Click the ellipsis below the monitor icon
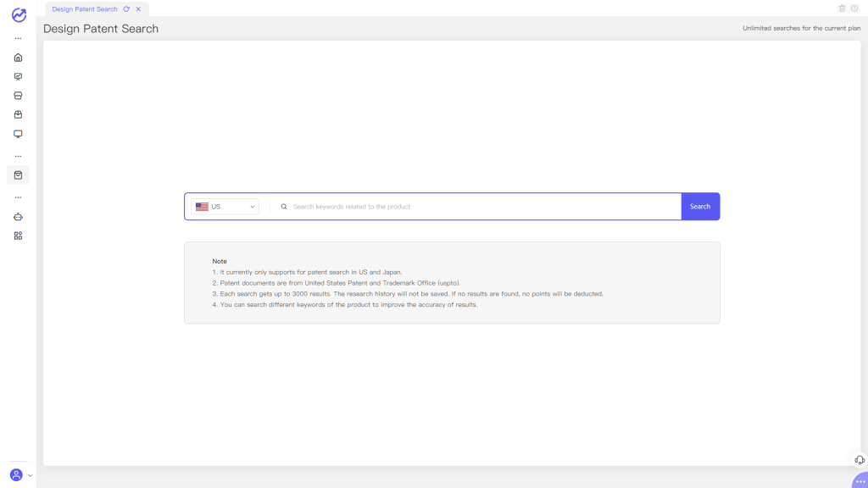This screenshot has height=488, width=868. (19, 157)
